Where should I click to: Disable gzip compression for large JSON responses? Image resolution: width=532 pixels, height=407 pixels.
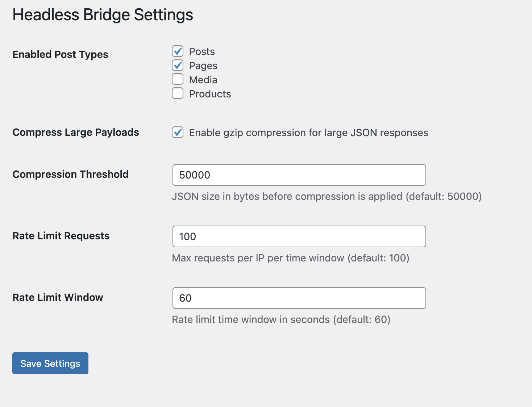point(178,133)
